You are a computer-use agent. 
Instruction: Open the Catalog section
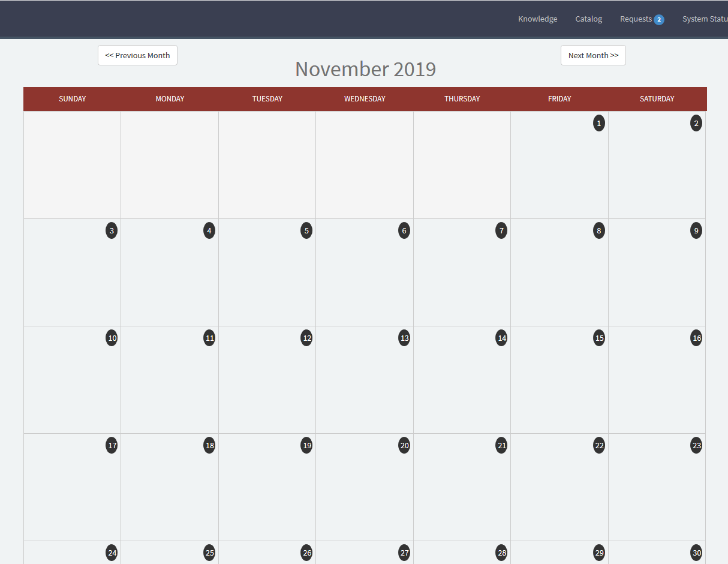[x=588, y=19]
